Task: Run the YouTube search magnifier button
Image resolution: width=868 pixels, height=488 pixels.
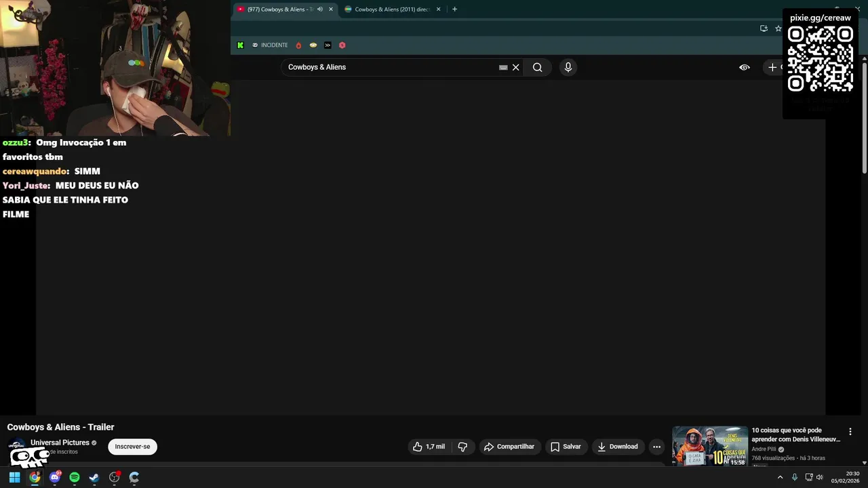Action: click(537, 67)
